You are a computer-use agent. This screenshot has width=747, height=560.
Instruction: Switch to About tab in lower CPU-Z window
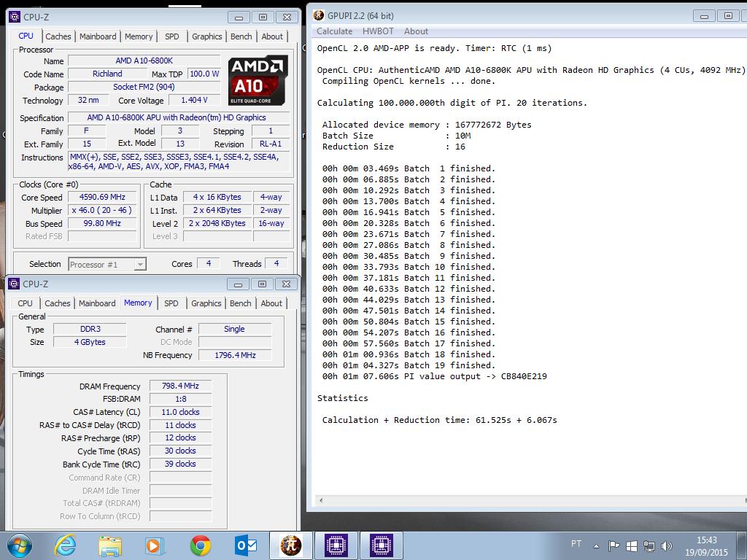[271, 303]
